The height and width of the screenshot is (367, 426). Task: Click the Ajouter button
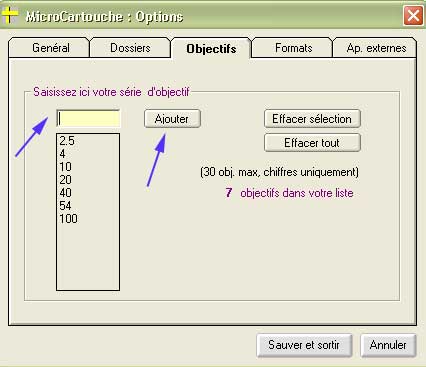[172, 119]
